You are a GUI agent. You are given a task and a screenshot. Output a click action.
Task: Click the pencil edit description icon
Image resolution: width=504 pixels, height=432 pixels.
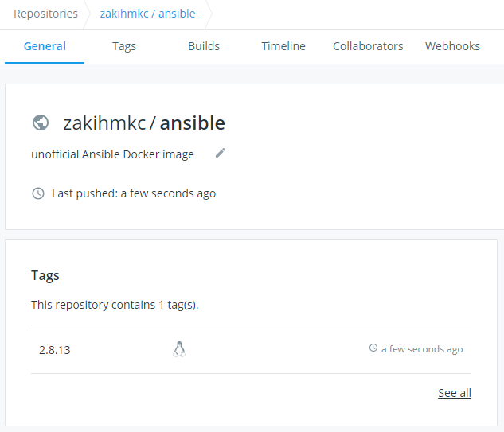tap(221, 154)
